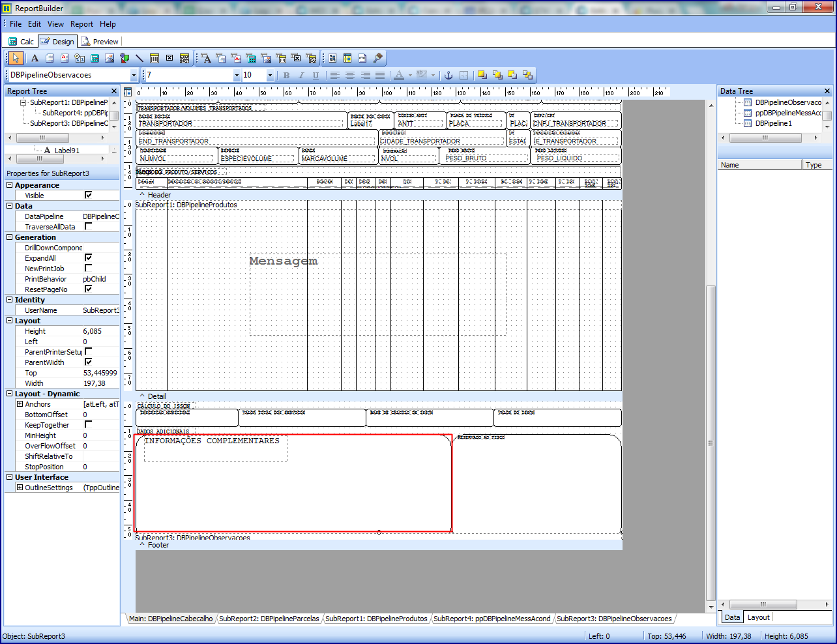Click the Type column header
The width and height of the screenshot is (837, 644).
point(816,165)
